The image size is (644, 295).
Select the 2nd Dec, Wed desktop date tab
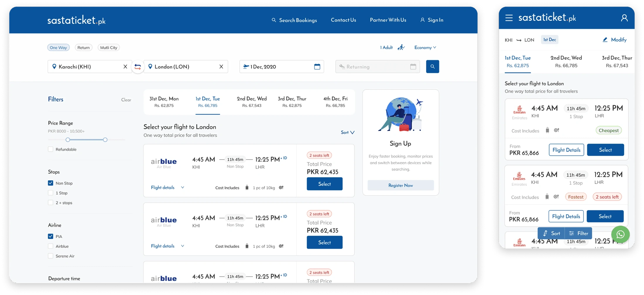click(x=252, y=102)
